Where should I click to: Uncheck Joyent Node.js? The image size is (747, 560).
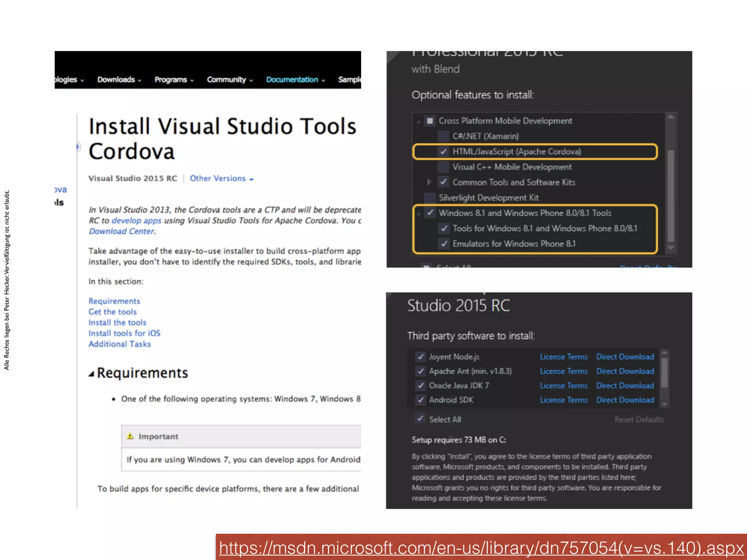point(421,357)
